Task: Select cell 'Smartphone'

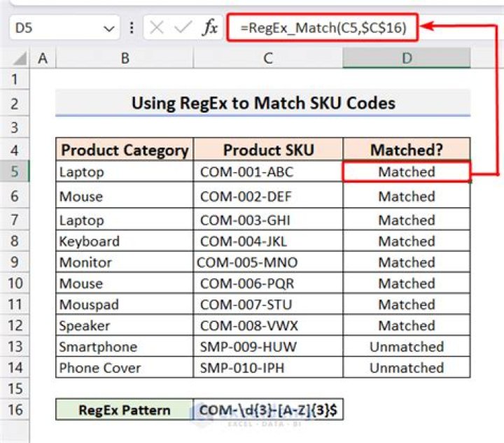Action: (x=125, y=346)
